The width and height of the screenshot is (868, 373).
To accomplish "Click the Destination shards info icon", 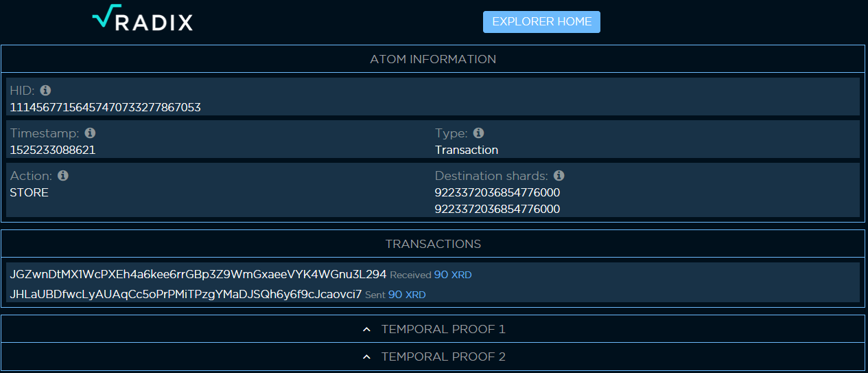I will [x=559, y=176].
